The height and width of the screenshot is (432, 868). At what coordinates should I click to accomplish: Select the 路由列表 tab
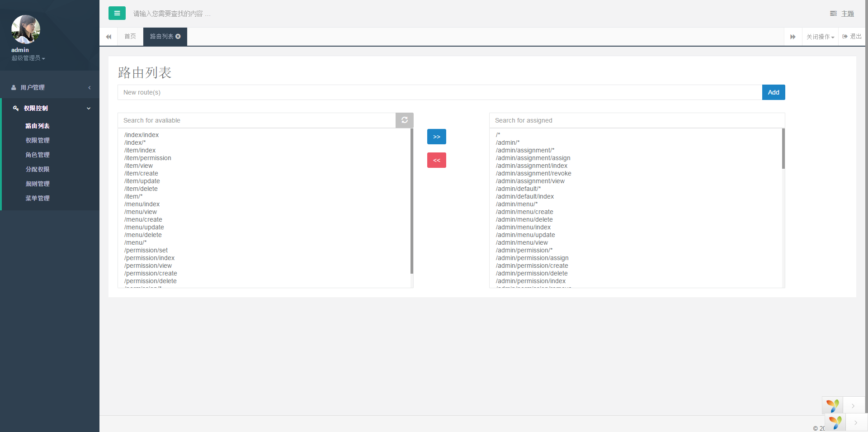click(161, 36)
